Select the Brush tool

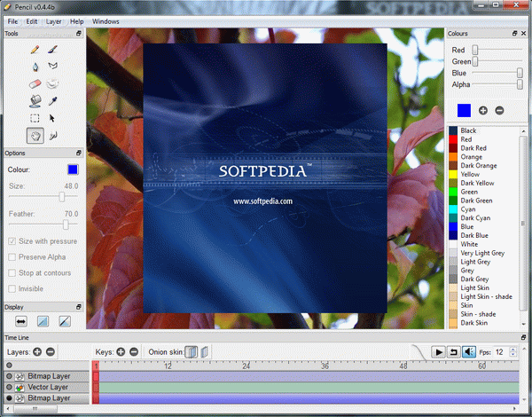pos(52,50)
